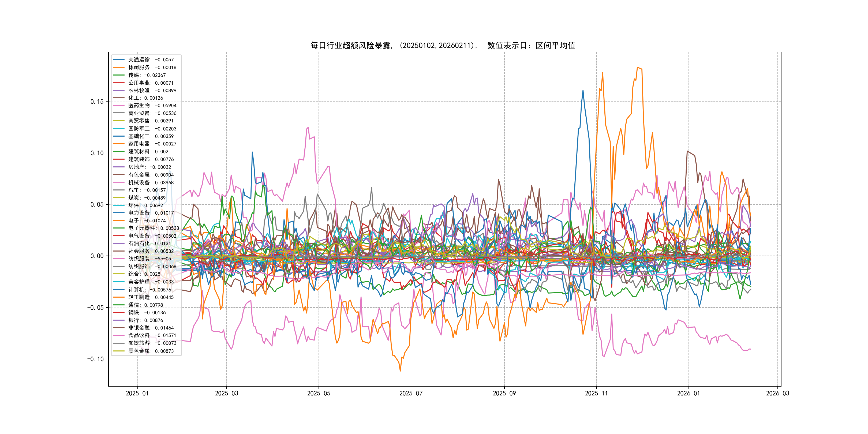The height and width of the screenshot is (434, 868).
Task: Click the 非银金融 legend entry
Action: 151,328
